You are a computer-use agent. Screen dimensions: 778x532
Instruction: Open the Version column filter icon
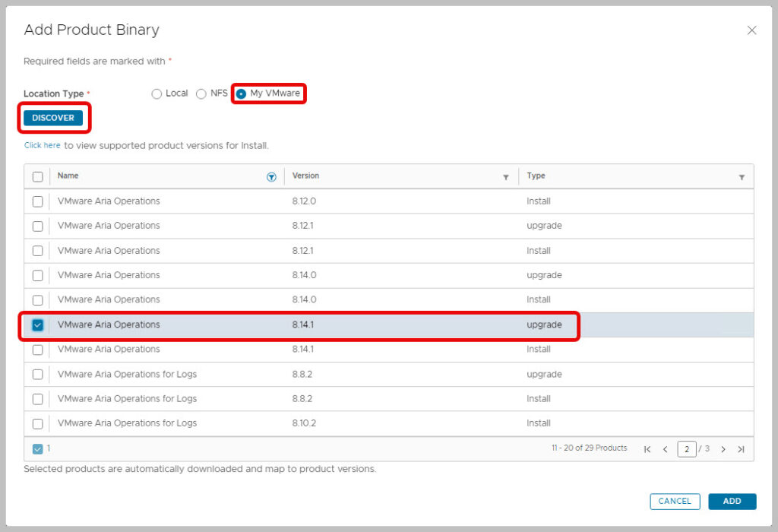[x=506, y=177]
